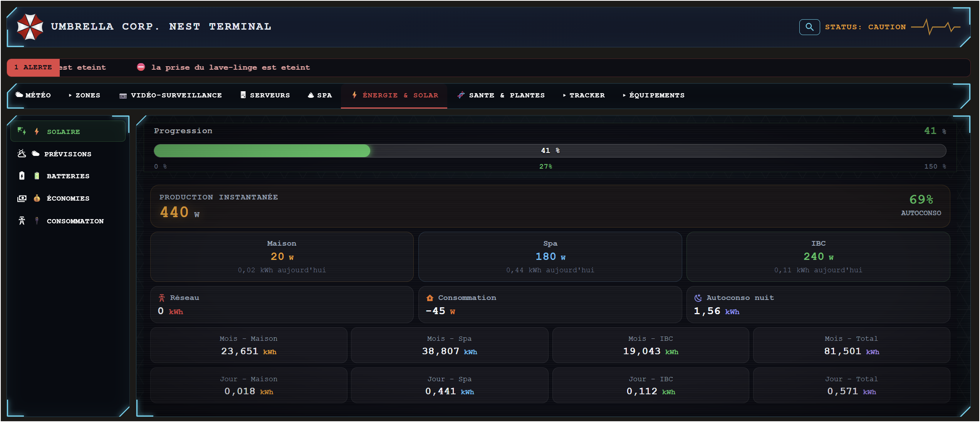
Task: Click the Status: Caution label
Action: pyautogui.click(x=865, y=27)
